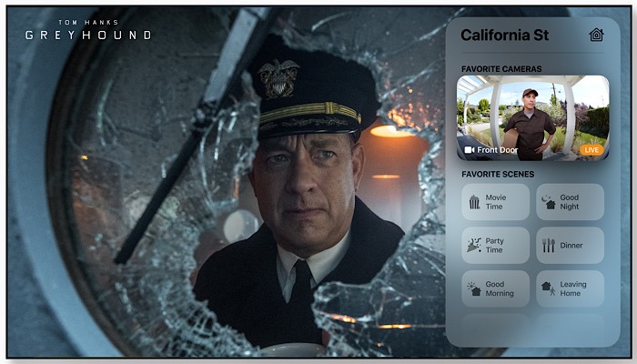Click the Home icon beside California St
Screen dimensions: 637x364
pos(596,35)
